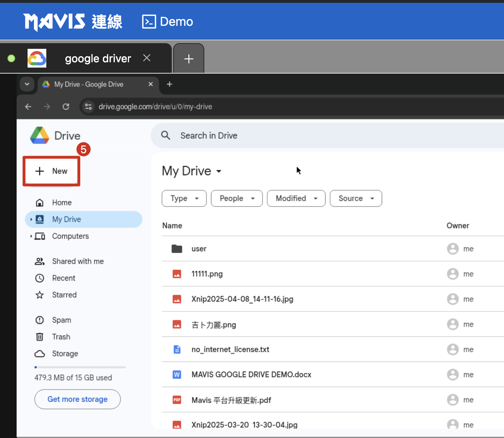Open the Recent files view

64,278
